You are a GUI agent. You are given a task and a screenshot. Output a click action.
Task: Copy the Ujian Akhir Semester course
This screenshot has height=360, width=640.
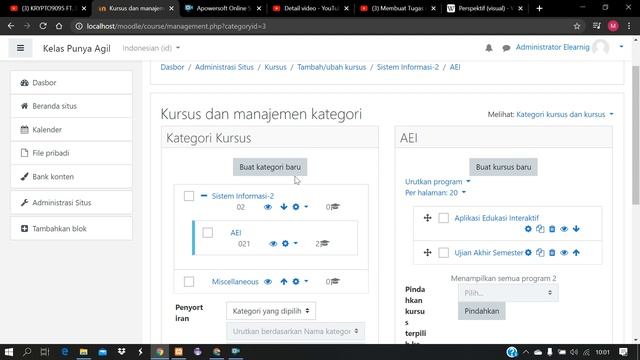tap(540, 253)
